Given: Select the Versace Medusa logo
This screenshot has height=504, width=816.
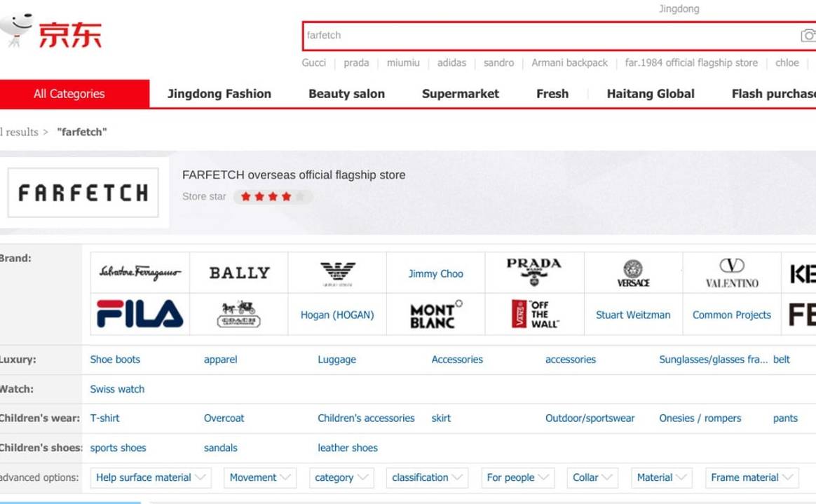Looking at the screenshot, I should (x=632, y=273).
